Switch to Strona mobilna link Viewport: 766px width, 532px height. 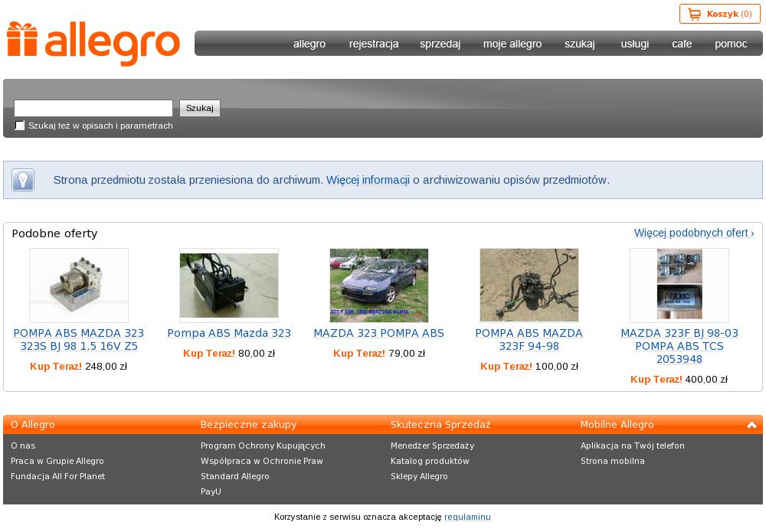click(613, 461)
